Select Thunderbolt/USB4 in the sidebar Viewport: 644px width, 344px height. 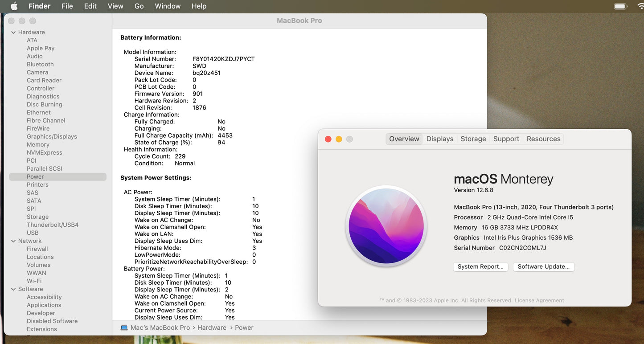point(53,225)
